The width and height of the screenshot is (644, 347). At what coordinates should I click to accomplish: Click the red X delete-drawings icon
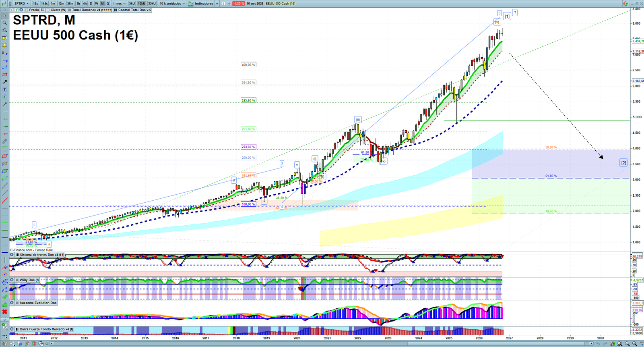coord(4,312)
